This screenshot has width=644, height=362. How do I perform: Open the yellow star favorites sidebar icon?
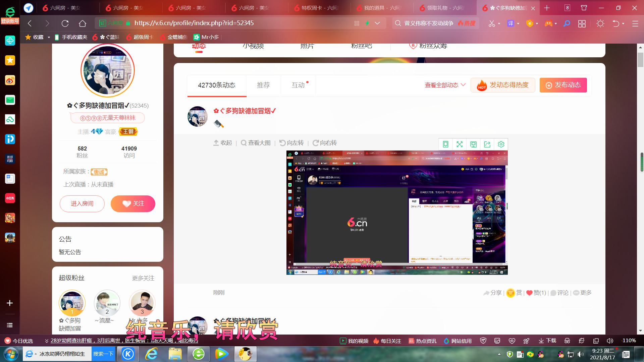tap(10, 60)
